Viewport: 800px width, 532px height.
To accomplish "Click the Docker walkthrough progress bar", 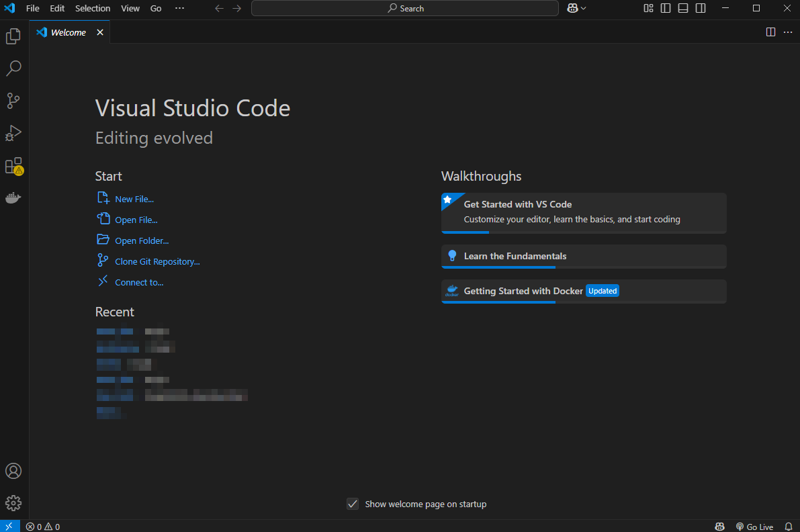I will [x=584, y=302].
